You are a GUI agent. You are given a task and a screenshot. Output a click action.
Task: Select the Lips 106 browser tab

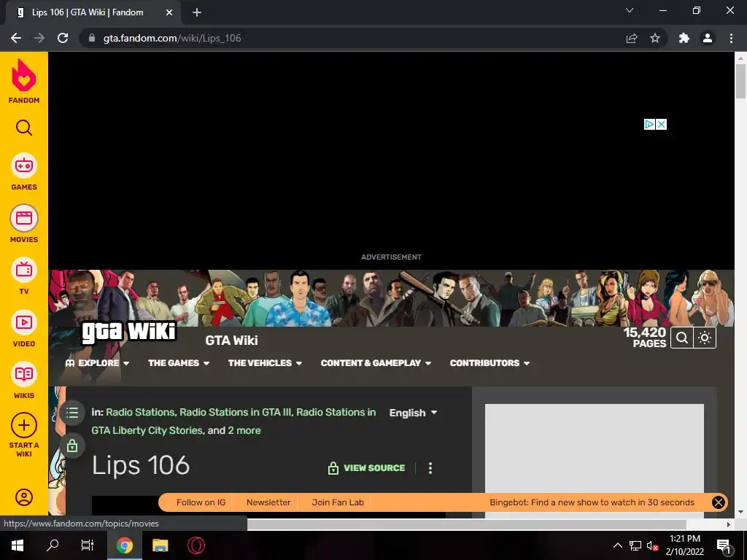tap(93, 13)
